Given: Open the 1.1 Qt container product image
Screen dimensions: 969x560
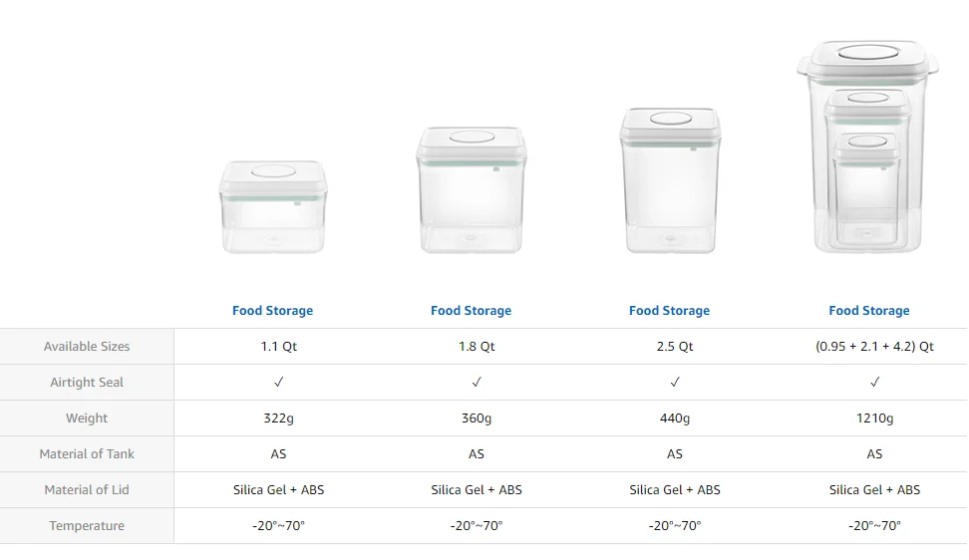Looking at the screenshot, I should [272, 207].
